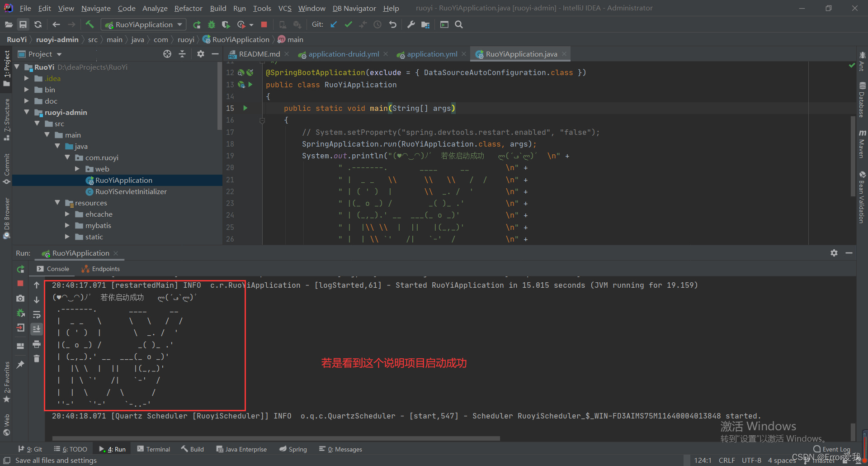Screen dimensions: 868x466
Task: Close the application.yml tab
Action: point(464,54)
